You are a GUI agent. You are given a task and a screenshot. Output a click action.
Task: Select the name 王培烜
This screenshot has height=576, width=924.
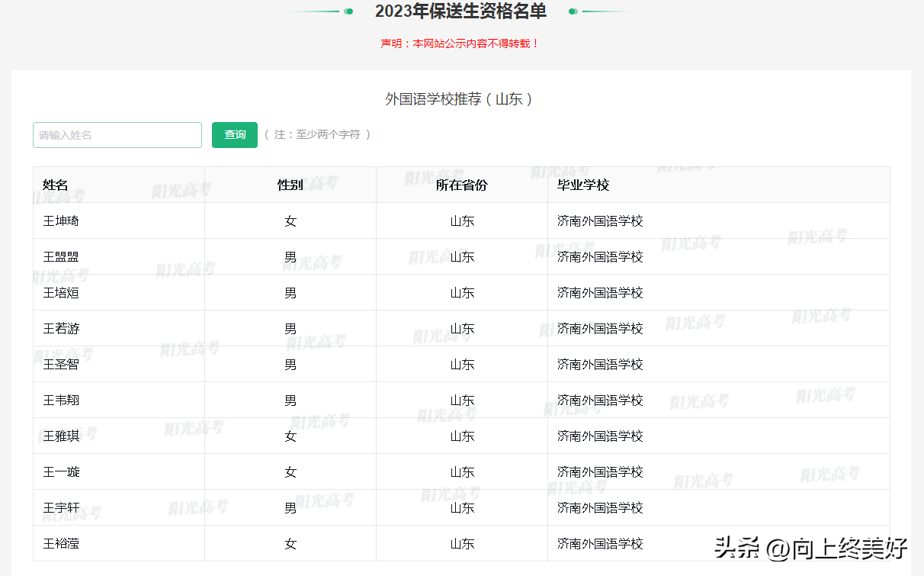[x=61, y=293]
